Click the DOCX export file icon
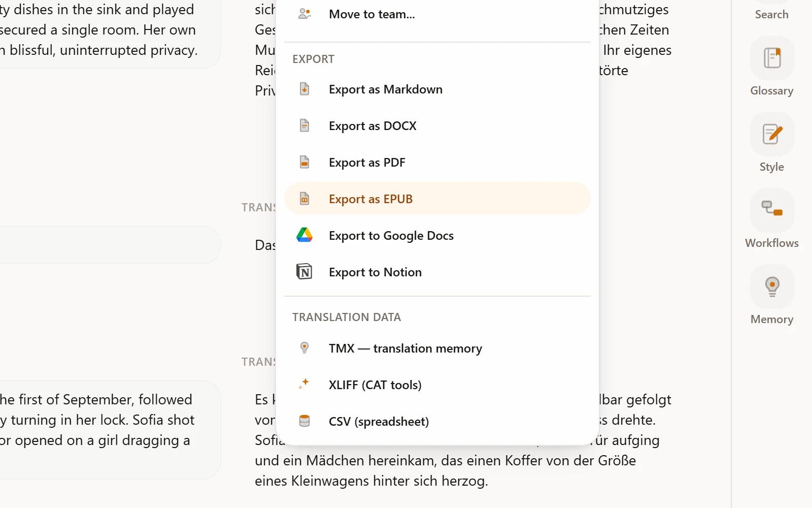The image size is (812, 508). 304,125
